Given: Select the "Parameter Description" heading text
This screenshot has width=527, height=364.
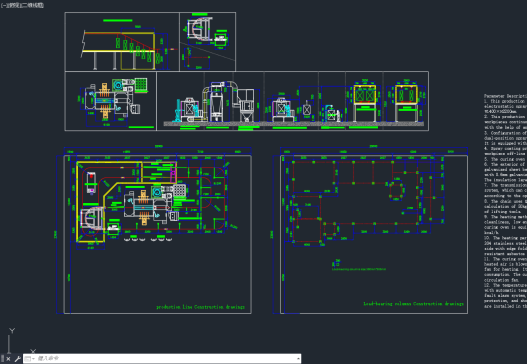Looking at the screenshot, I should (505, 96).
